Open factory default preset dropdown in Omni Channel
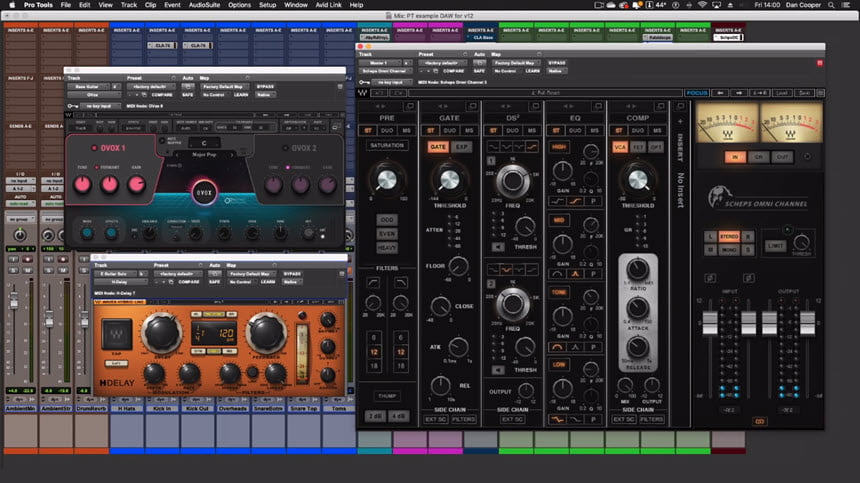860x483 pixels. [443, 63]
